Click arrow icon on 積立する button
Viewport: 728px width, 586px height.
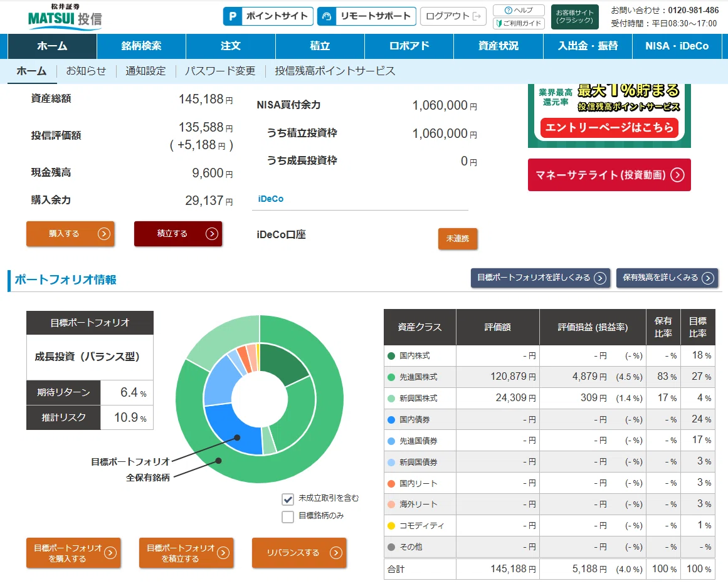point(212,233)
